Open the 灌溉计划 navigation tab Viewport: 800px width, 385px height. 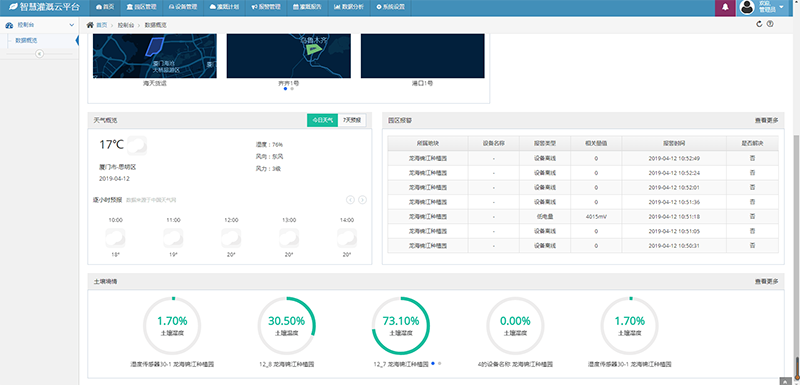(224, 7)
